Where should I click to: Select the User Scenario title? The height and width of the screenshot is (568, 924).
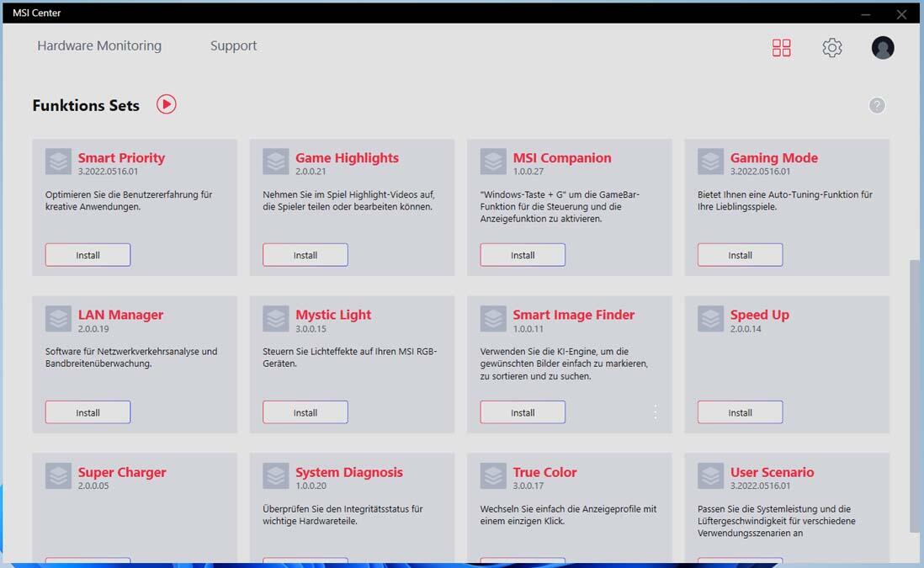click(x=772, y=472)
